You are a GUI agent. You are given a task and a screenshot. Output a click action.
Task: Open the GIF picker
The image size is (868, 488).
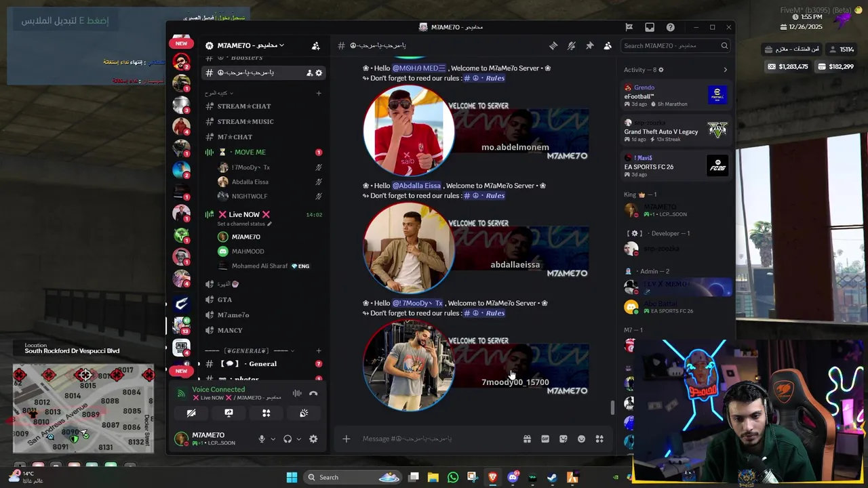[545, 439]
